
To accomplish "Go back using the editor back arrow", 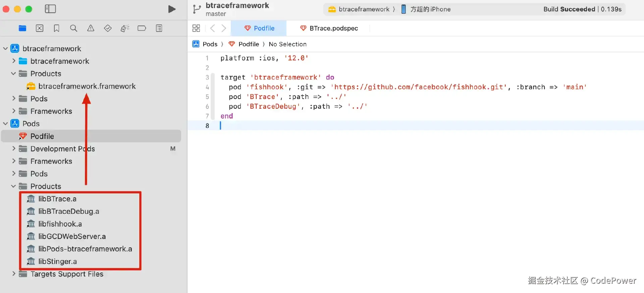I will pyautogui.click(x=212, y=29).
